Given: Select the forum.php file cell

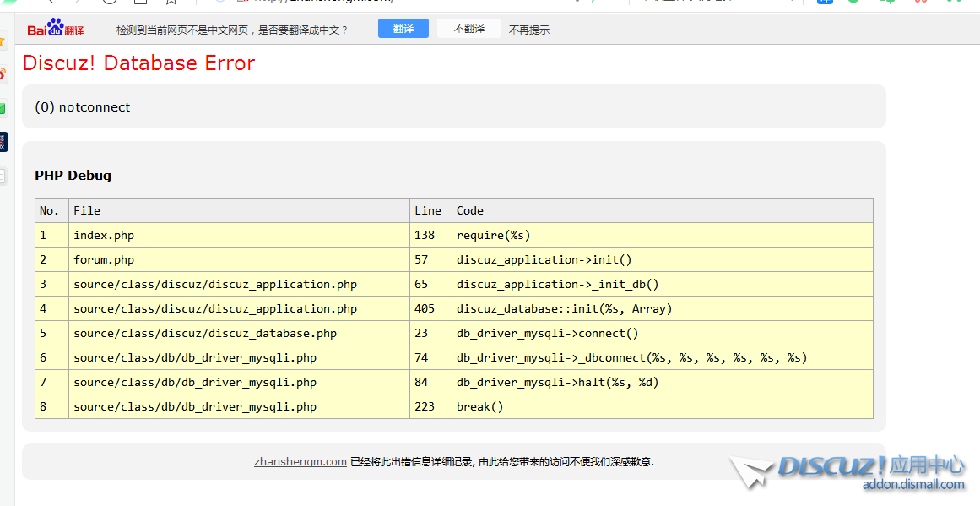Looking at the screenshot, I should click(104, 259).
